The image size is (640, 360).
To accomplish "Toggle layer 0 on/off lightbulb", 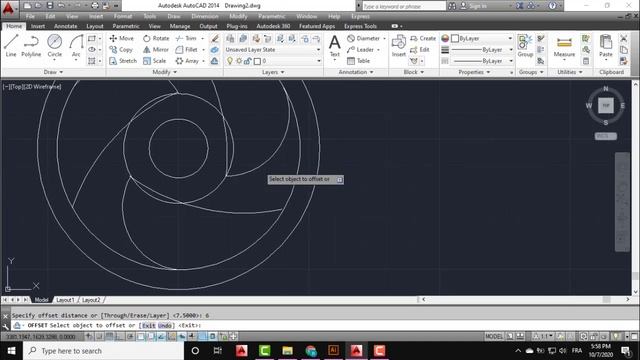I will [230, 61].
